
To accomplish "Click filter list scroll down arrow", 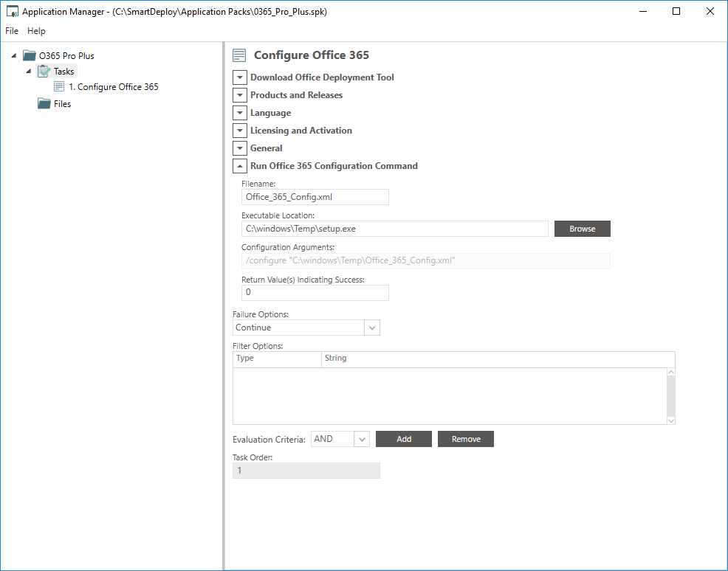I will click(x=671, y=421).
